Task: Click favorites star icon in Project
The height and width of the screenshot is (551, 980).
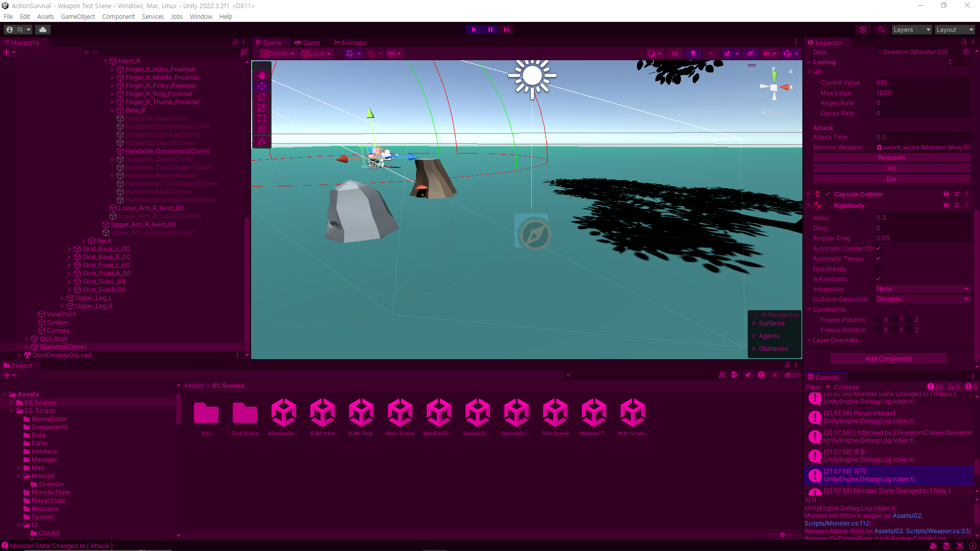Action: click(x=775, y=375)
